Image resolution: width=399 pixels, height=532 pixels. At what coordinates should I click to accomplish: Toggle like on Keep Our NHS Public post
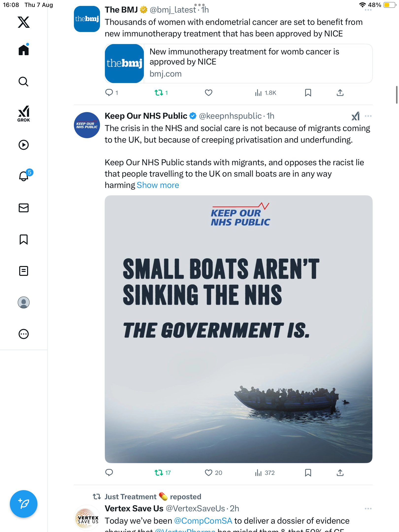pos(209,473)
